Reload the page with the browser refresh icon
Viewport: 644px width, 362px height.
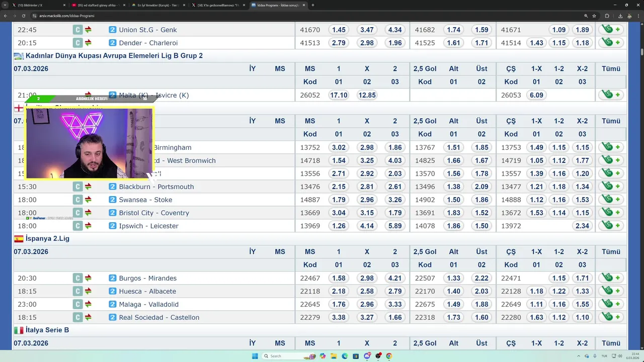pyautogui.click(x=23, y=16)
